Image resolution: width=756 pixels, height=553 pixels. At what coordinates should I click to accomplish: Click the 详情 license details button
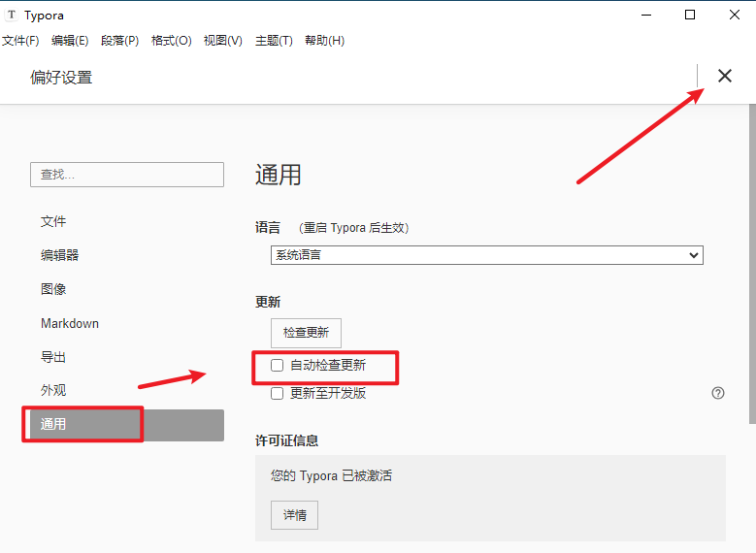click(x=294, y=515)
